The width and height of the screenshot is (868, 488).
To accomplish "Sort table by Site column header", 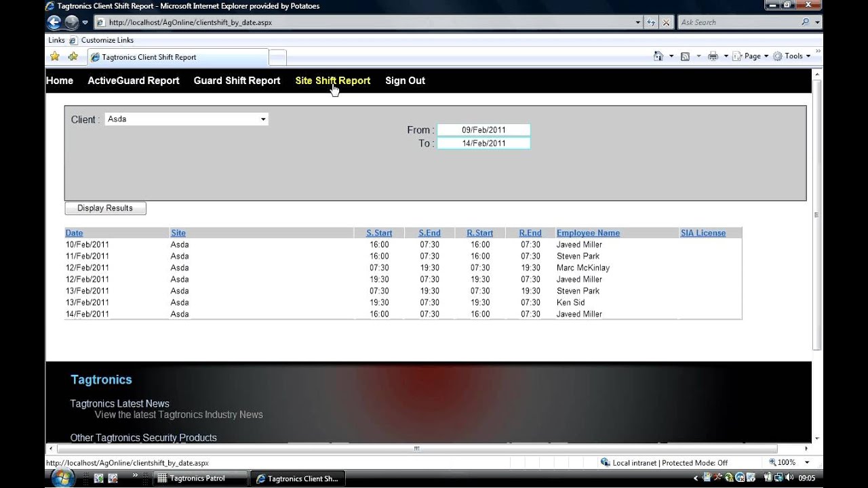I will (x=178, y=233).
